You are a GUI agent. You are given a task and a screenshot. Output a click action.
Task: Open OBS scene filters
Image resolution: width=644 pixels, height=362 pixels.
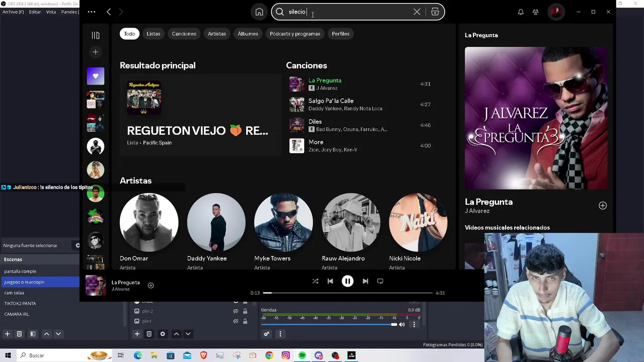click(33, 334)
